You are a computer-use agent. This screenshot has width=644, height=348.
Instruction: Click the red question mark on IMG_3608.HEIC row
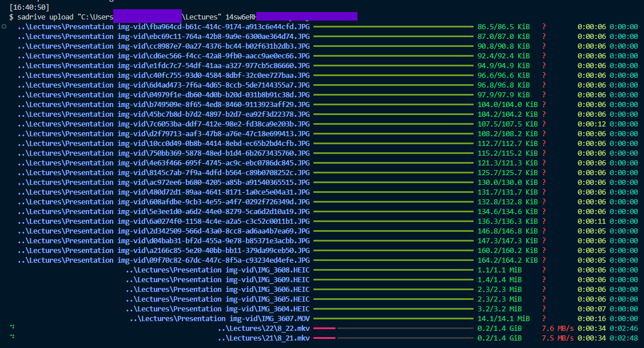(x=544, y=270)
